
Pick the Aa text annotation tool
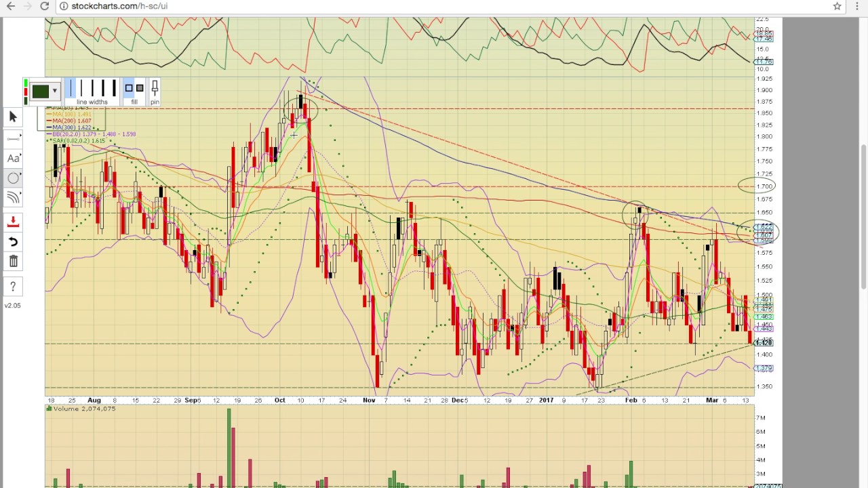(13, 158)
